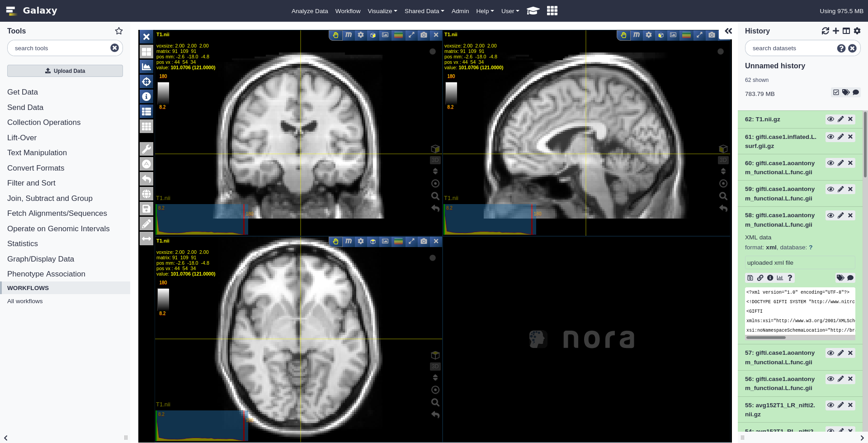This screenshot has width=868, height=443.
Task: Click the search tools input field
Action: (x=59, y=48)
